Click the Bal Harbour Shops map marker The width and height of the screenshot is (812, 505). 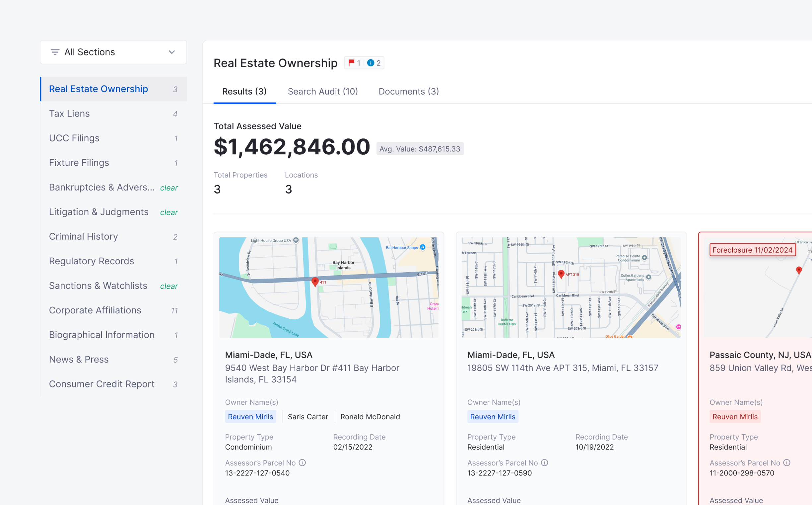click(x=423, y=247)
